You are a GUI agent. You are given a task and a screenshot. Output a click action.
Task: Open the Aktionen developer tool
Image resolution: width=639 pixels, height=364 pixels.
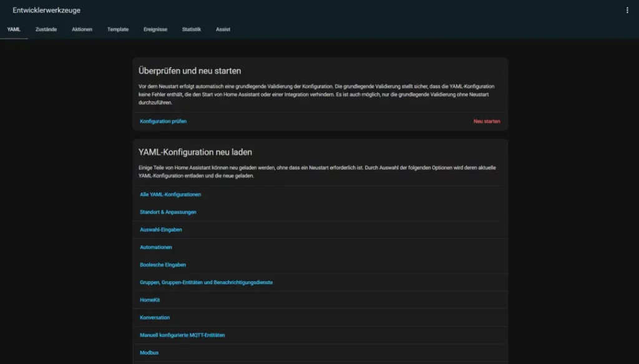[81, 29]
